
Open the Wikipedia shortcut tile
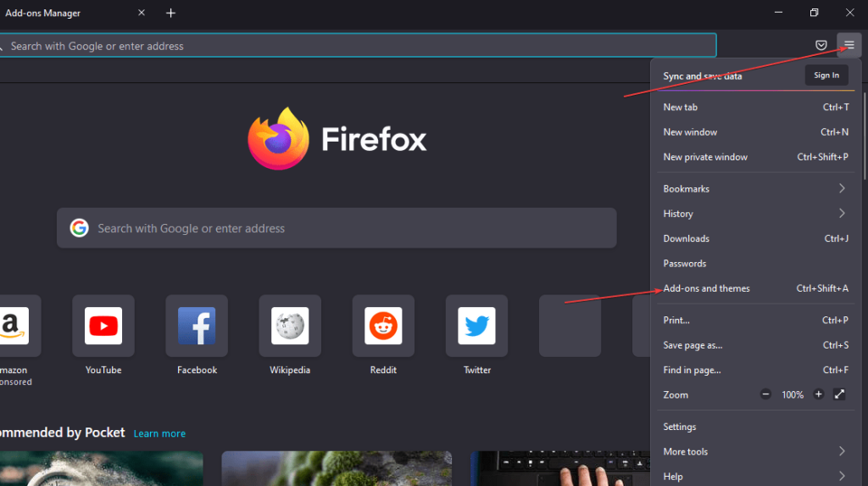(x=290, y=326)
